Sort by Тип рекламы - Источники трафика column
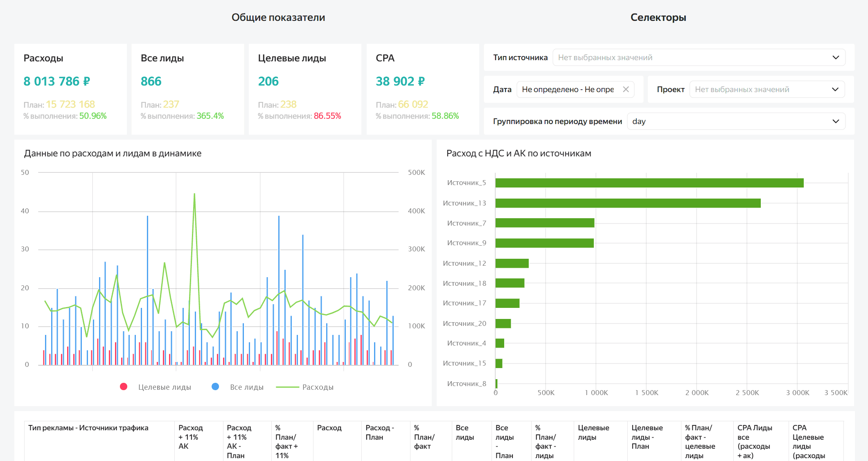Viewport: 868px width, 461px height. [x=88, y=428]
